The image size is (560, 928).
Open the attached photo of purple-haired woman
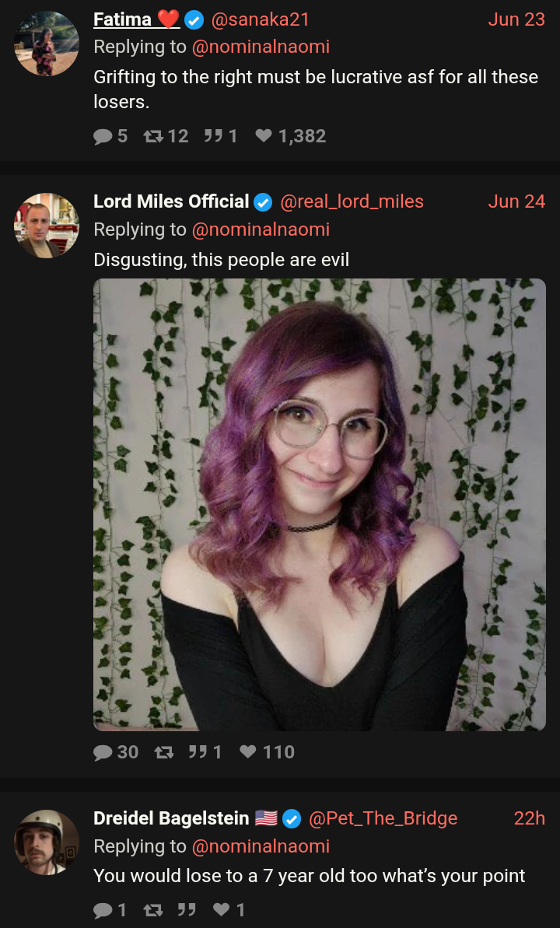coord(320,505)
